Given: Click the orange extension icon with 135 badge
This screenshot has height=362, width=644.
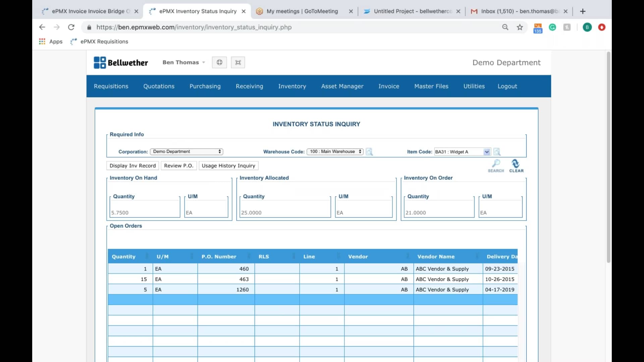Looking at the screenshot, I should [x=538, y=28].
